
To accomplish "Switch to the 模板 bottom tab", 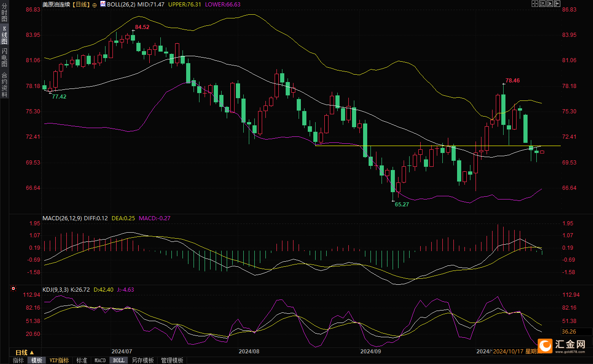I will [36, 360].
